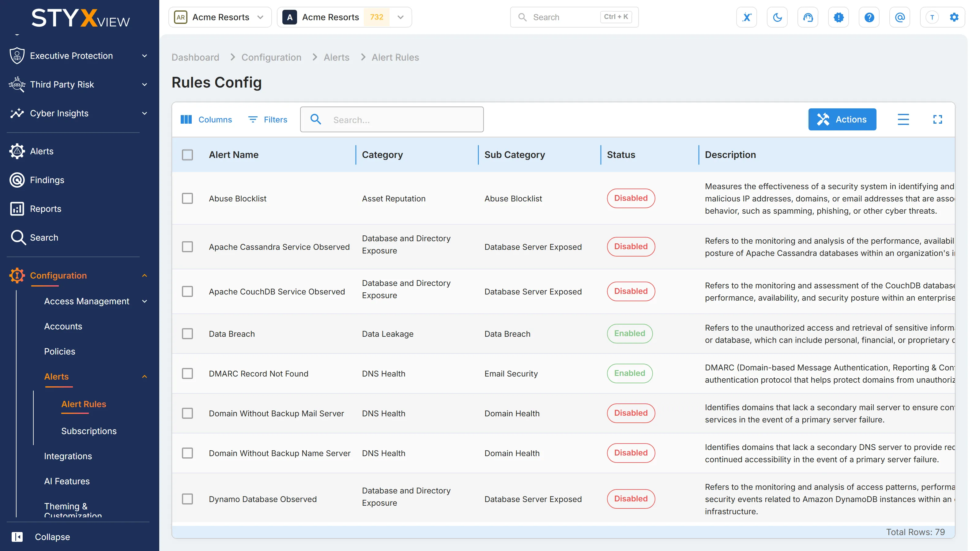The image size is (980, 551).
Task: Open the Accounts menu item
Action: tap(63, 326)
